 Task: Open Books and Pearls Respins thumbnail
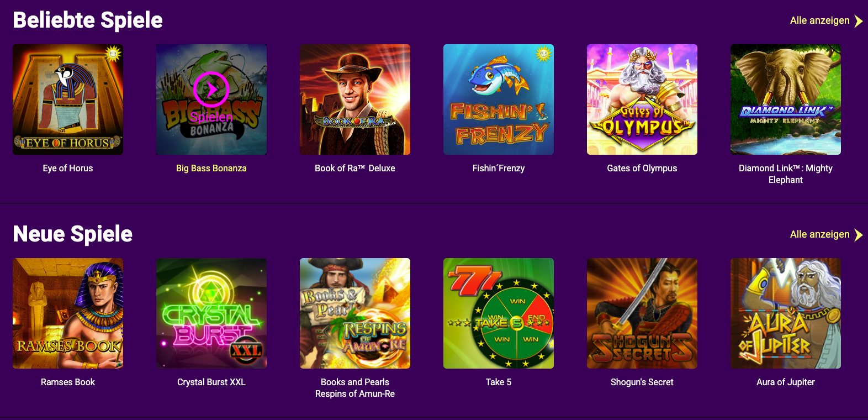point(355,313)
